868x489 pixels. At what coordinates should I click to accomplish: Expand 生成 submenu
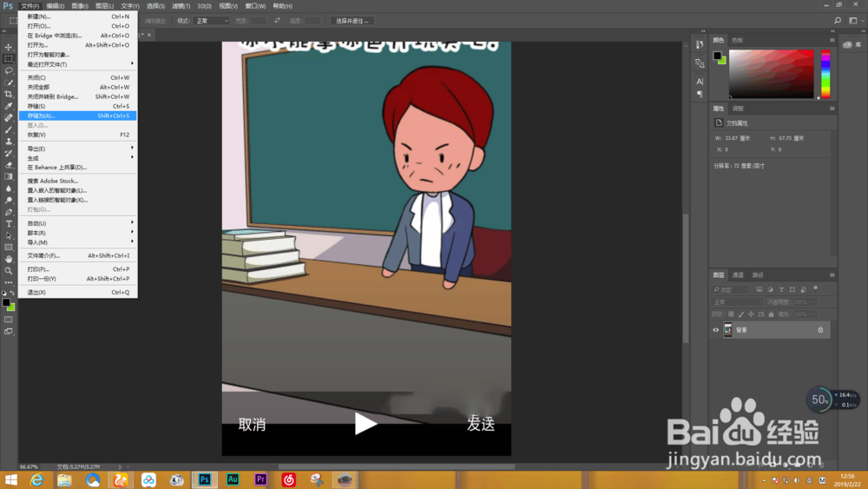(78, 158)
